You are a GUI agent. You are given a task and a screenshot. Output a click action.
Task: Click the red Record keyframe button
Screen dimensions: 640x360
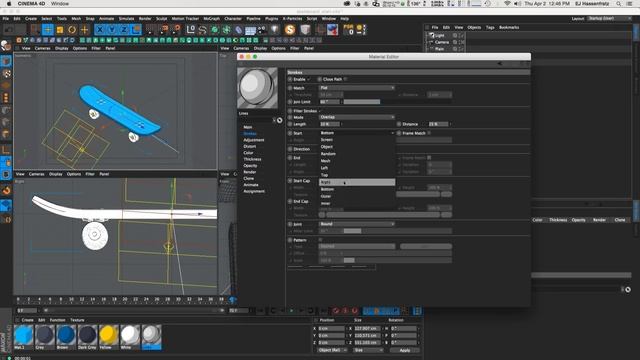click(336, 311)
